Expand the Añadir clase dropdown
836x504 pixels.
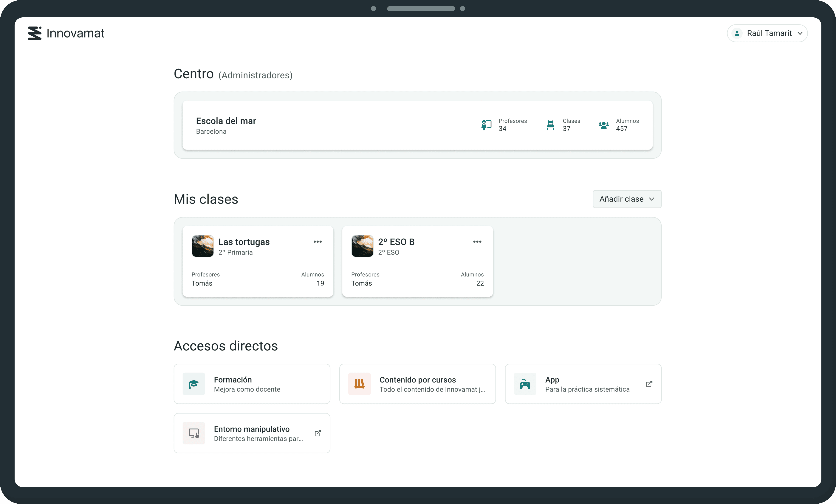627,199
